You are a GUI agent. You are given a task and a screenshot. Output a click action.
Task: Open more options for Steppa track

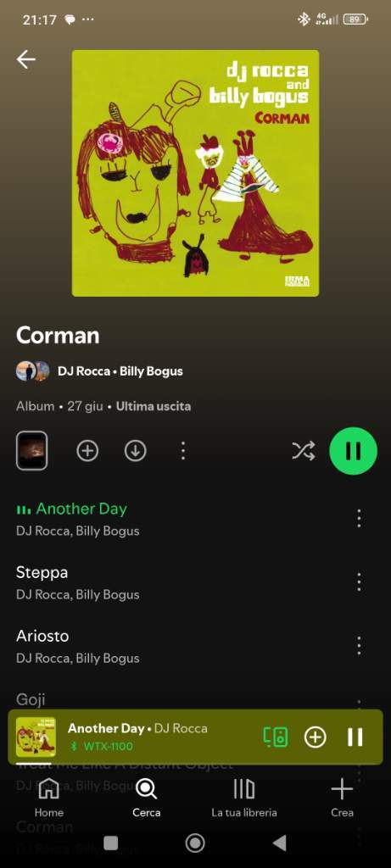(359, 582)
